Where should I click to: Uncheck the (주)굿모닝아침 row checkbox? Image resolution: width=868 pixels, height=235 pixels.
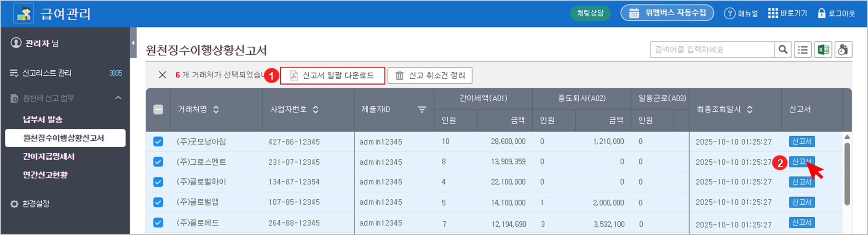[x=158, y=141]
